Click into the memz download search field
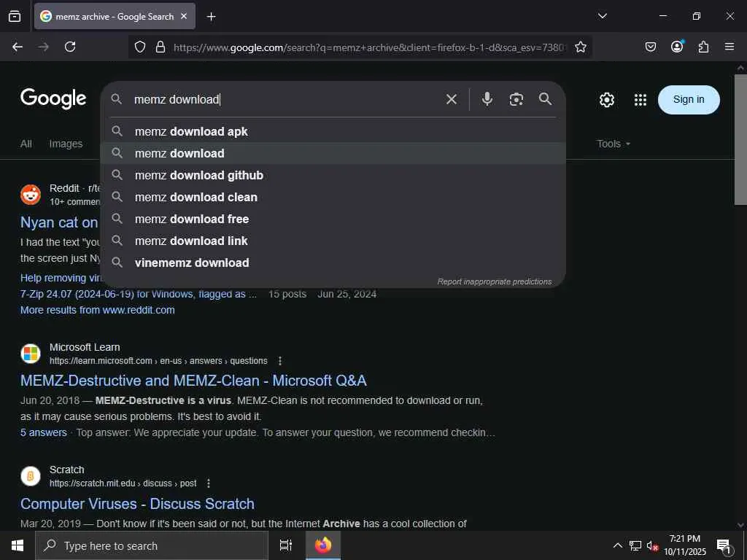 (x=286, y=99)
